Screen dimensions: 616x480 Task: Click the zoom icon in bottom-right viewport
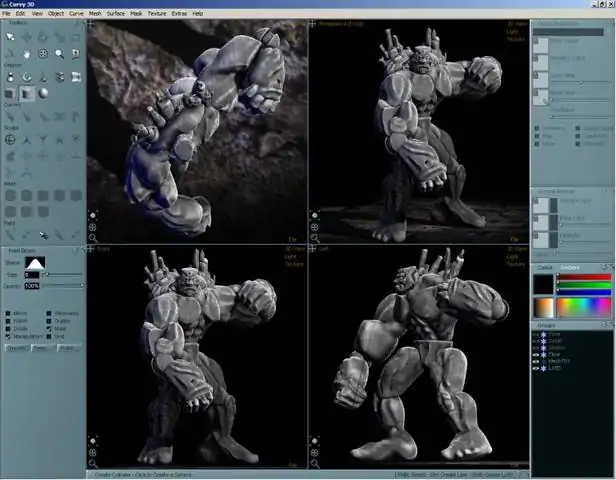coord(315,464)
